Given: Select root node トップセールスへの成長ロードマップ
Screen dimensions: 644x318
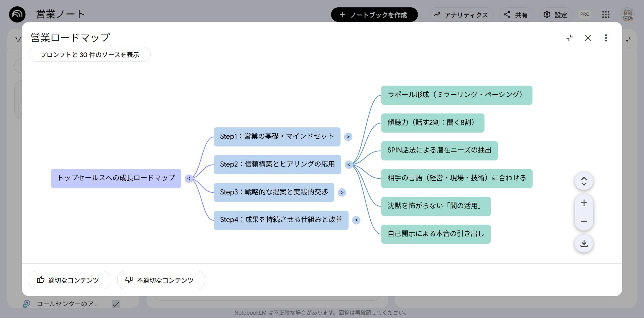Looking at the screenshot, I should 116,178.
